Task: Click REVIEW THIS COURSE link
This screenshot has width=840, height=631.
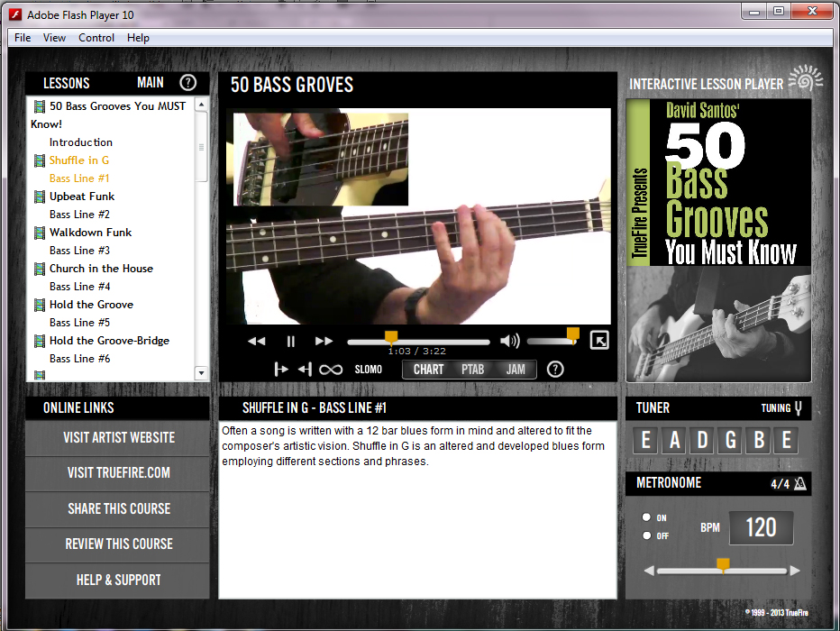Action: [x=118, y=544]
